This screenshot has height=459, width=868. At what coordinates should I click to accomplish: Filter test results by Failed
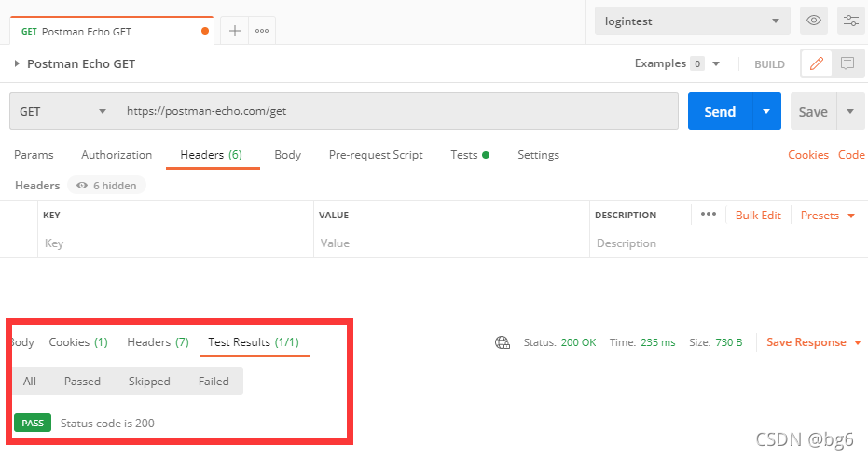point(214,381)
